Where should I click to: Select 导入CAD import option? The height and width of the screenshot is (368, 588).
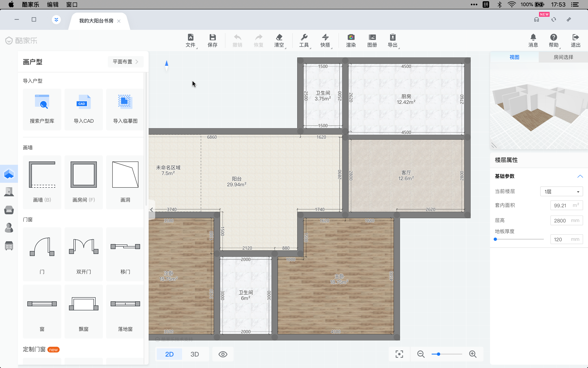(84, 110)
